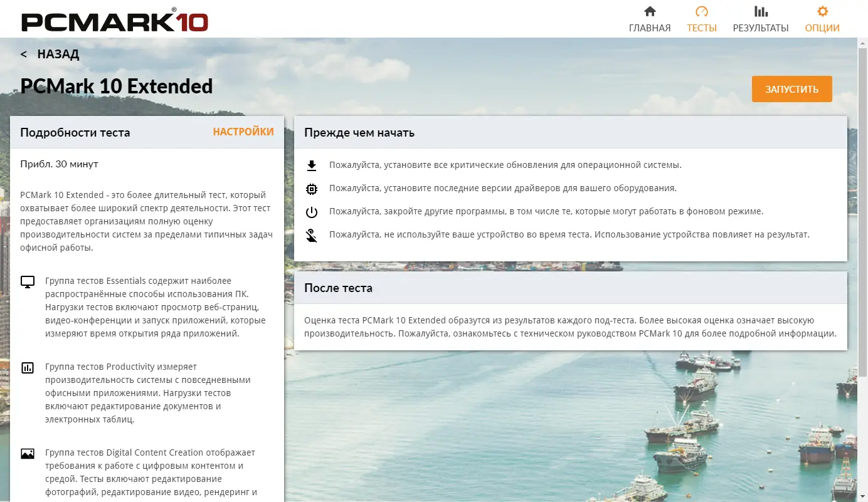Click the После теста header
The width and height of the screenshot is (868, 502).
[571, 288]
